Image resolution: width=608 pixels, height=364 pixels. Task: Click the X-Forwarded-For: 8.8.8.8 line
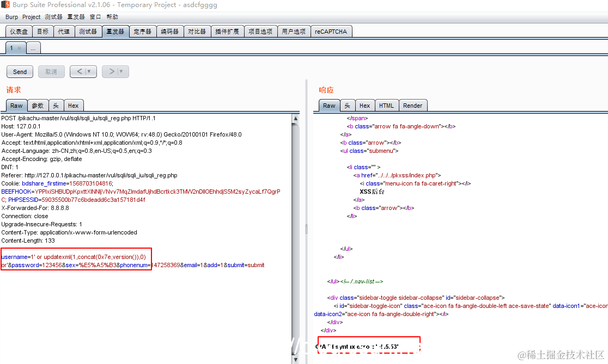click(x=35, y=208)
